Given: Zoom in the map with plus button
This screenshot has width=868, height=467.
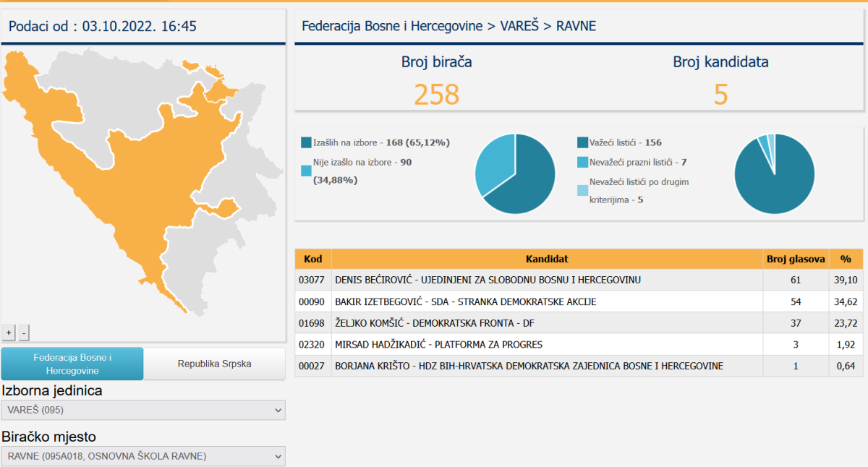Looking at the screenshot, I should coord(9,333).
